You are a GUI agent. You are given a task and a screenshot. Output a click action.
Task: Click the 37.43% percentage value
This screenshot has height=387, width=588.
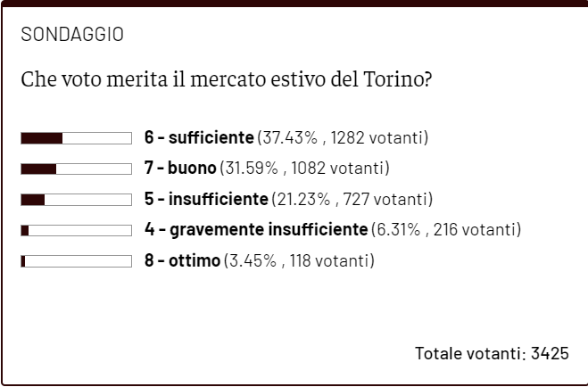(x=290, y=138)
